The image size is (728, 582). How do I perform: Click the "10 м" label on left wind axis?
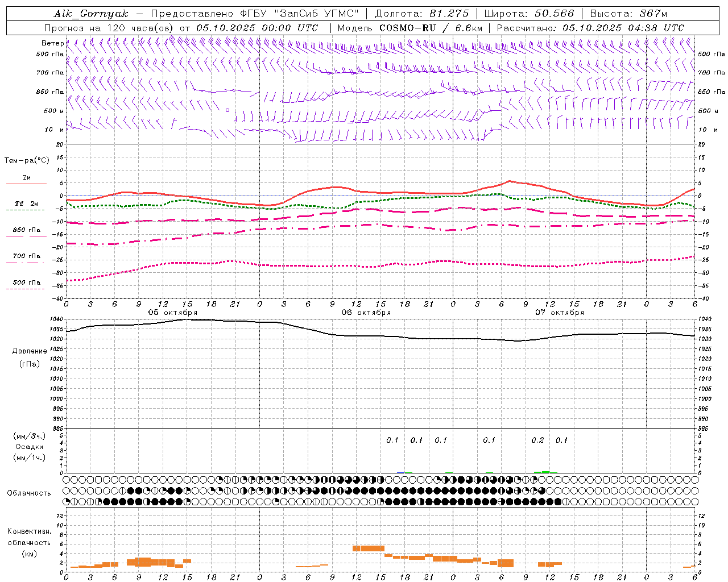(x=55, y=130)
